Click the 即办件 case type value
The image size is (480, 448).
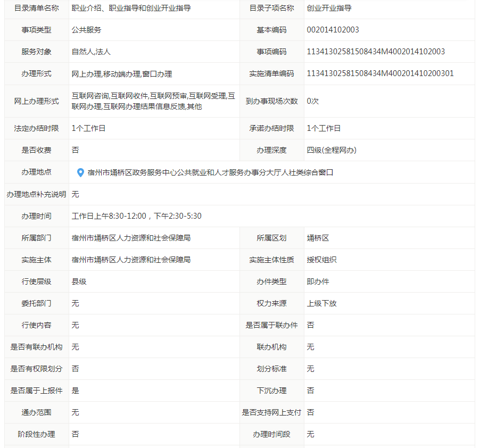point(318,281)
